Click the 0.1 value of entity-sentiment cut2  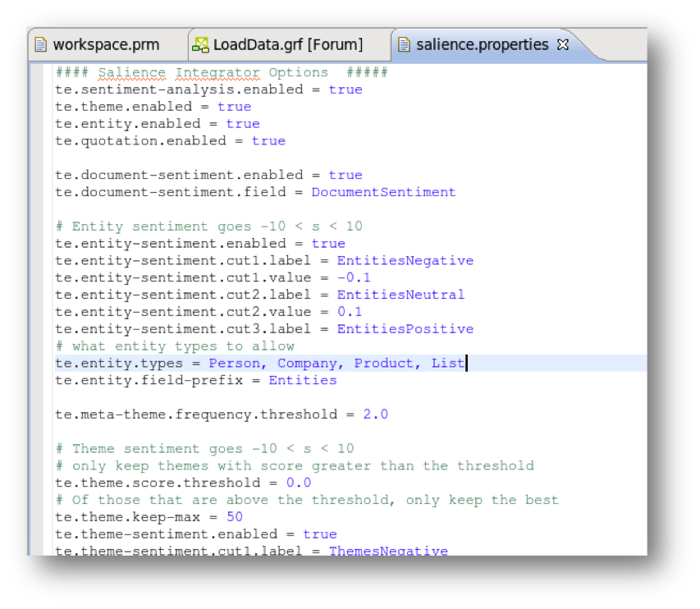click(x=350, y=312)
